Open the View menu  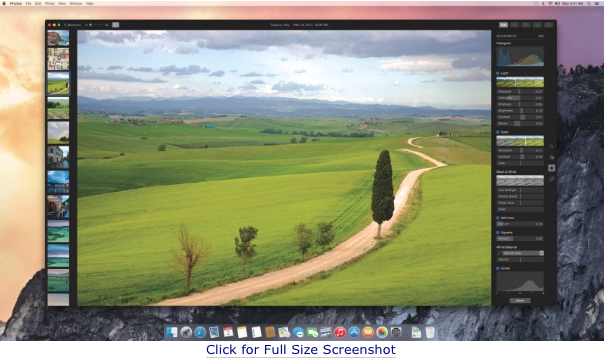tap(62, 3)
